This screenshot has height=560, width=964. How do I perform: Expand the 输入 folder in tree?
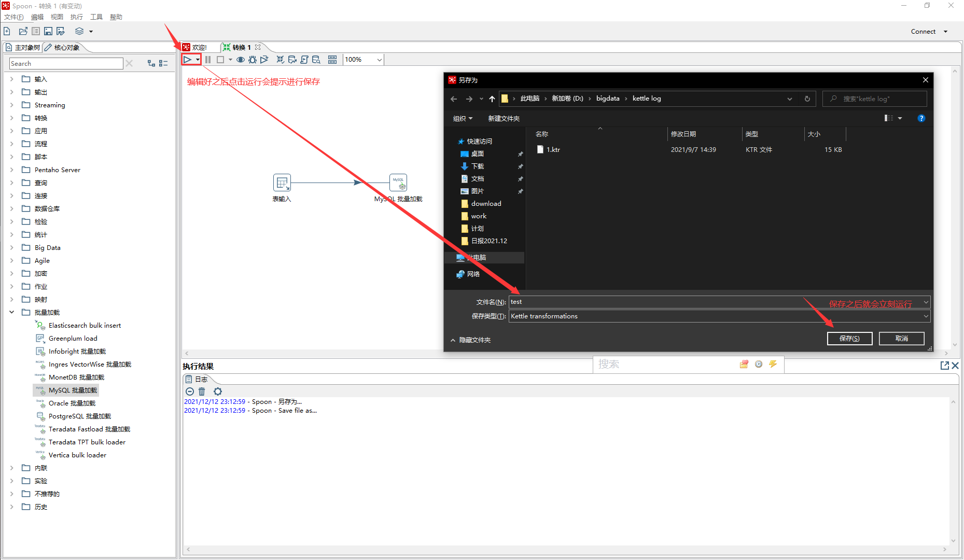click(12, 79)
